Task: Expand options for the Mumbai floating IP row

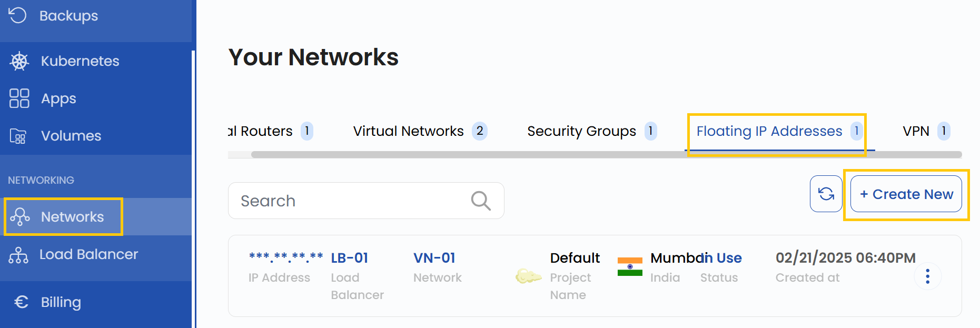Action: pyautogui.click(x=927, y=276)
